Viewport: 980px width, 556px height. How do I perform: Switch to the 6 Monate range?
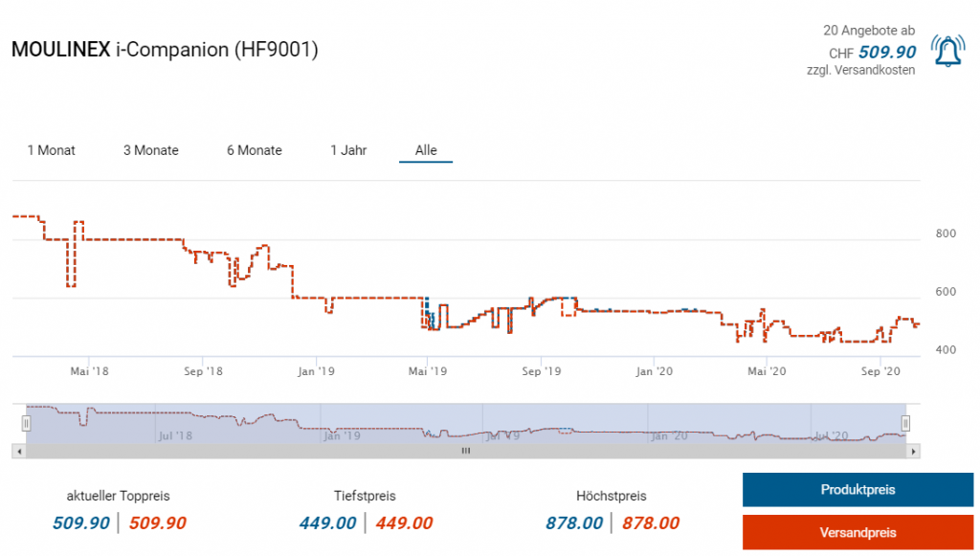[255, 150]
